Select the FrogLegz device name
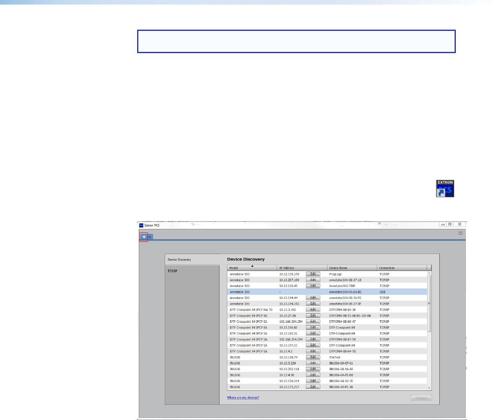The height and width of the screenshot is (420, 504). tap(336, 274)
